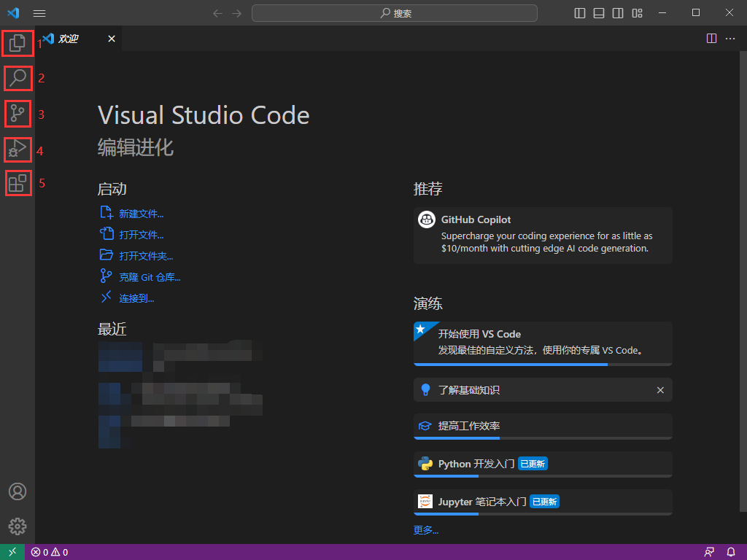Viewport: 747px width, 560px height.
Task: Open the Python 开发入门 walkthrough
Action: coord(543,463)
